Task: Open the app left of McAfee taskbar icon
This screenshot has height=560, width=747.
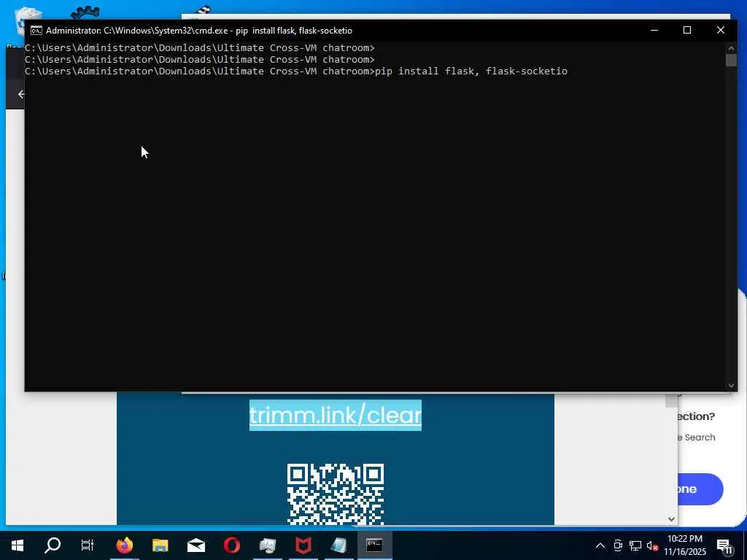Action: coord(267,545)
